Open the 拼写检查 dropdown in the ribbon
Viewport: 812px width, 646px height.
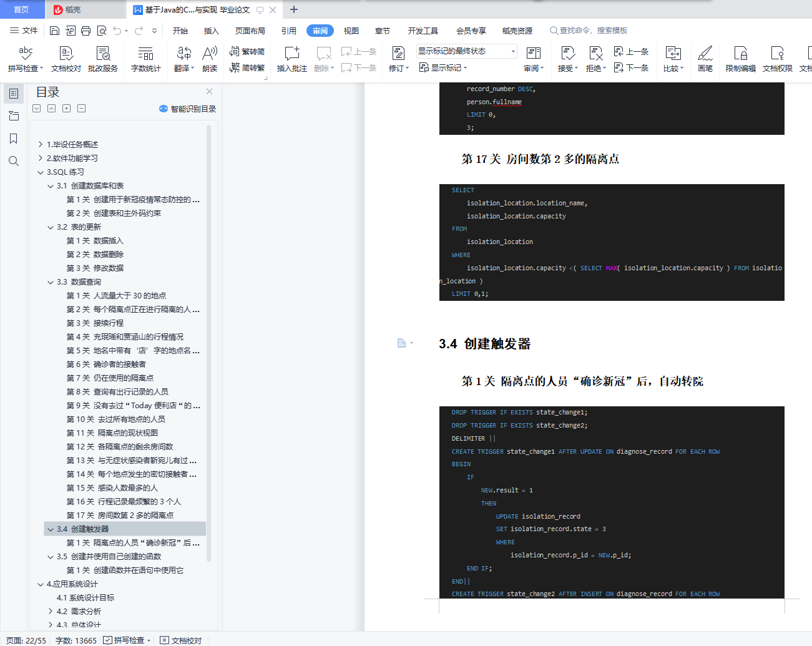coord(26,68)
